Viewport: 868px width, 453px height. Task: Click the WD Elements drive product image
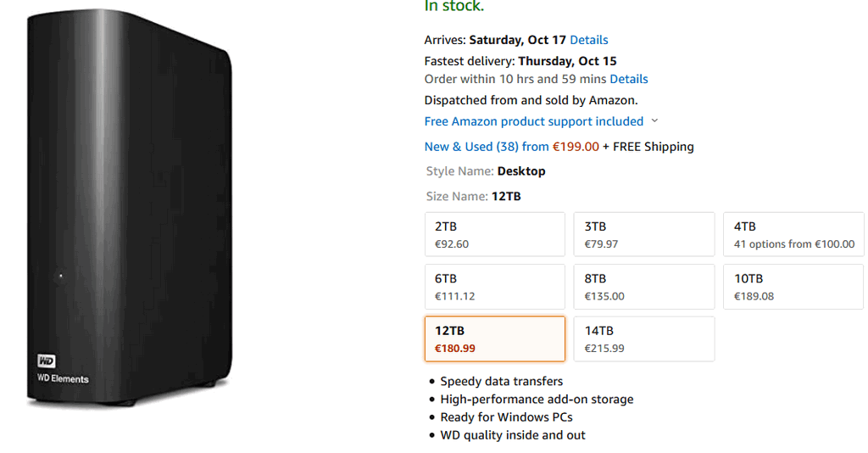[x=129, y=208]
